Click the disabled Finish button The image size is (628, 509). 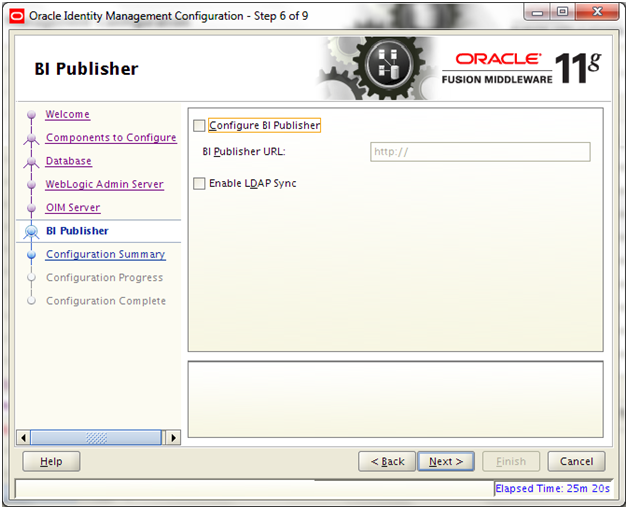(x=511, y=462)
